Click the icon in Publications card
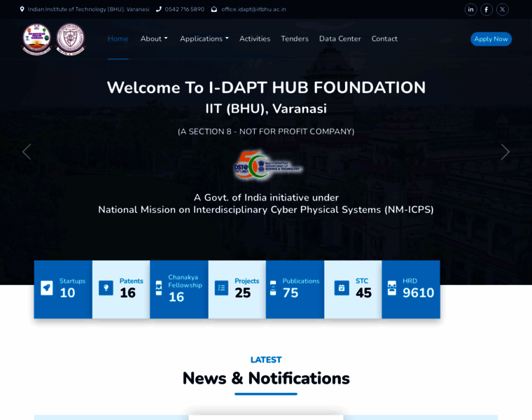The image size is (532, 420). (273, 288)
